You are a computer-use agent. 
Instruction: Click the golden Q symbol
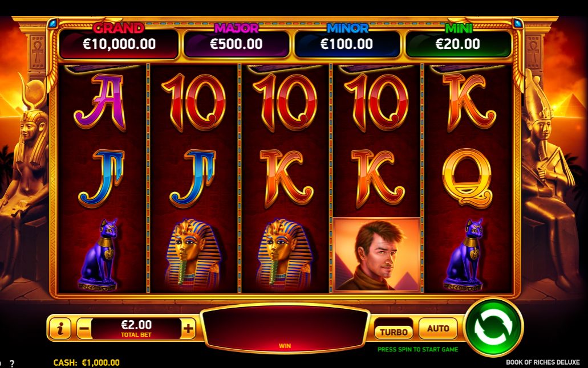[467, 178]
